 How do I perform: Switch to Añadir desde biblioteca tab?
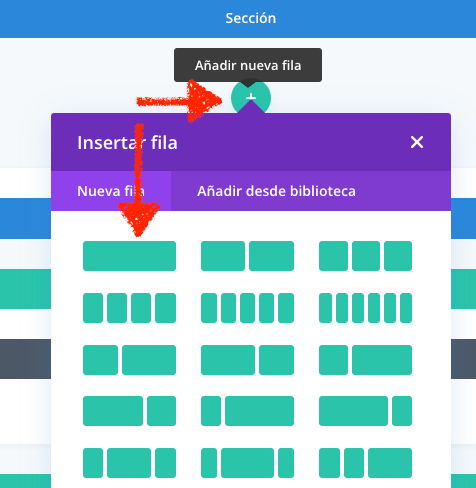click(x=276, y=191)
